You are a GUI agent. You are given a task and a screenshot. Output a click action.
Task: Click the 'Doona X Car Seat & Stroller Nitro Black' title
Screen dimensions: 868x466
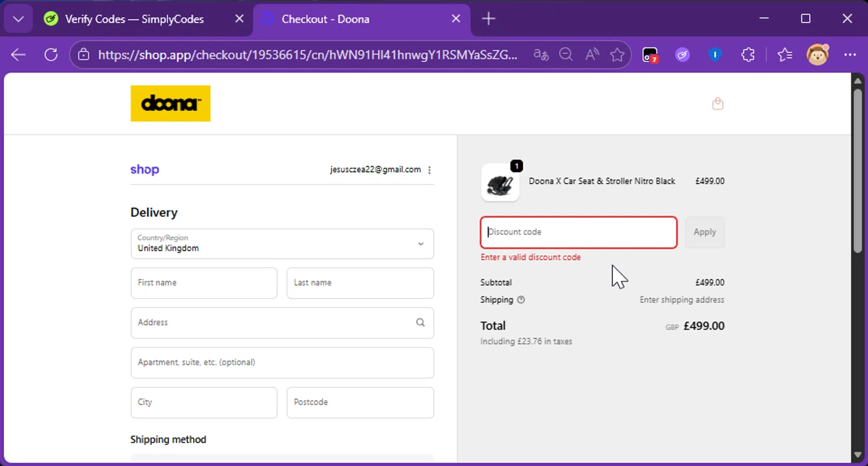(x=602, y=182)
